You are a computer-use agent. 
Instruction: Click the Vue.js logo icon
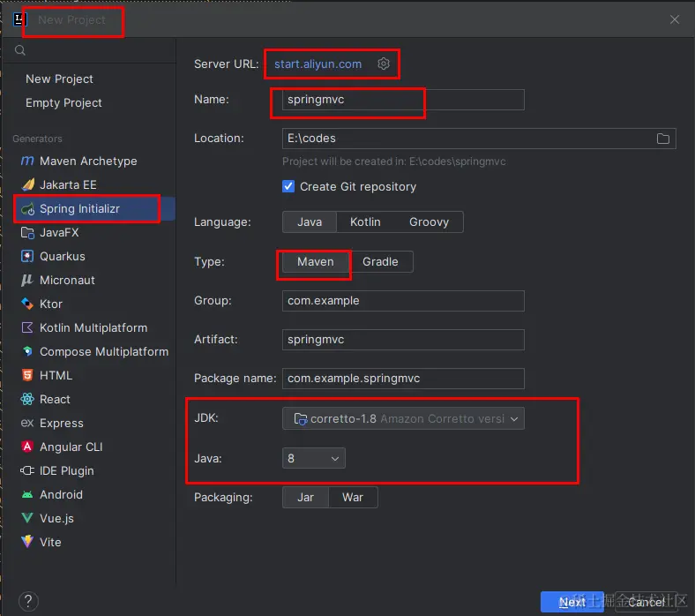(x=27, y=518)
